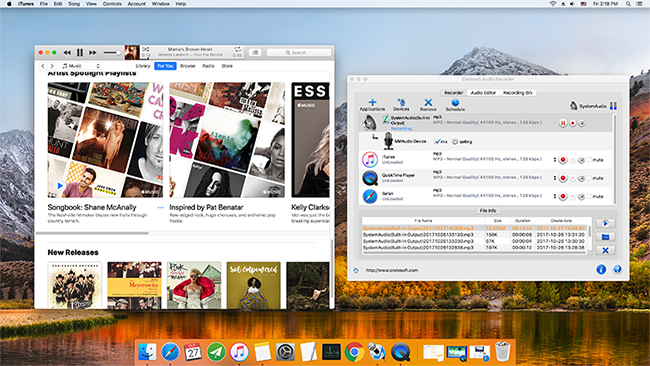Skip to next track in iTunes
The width and height of the screenshot is (650, 366).
coord(93,53)
